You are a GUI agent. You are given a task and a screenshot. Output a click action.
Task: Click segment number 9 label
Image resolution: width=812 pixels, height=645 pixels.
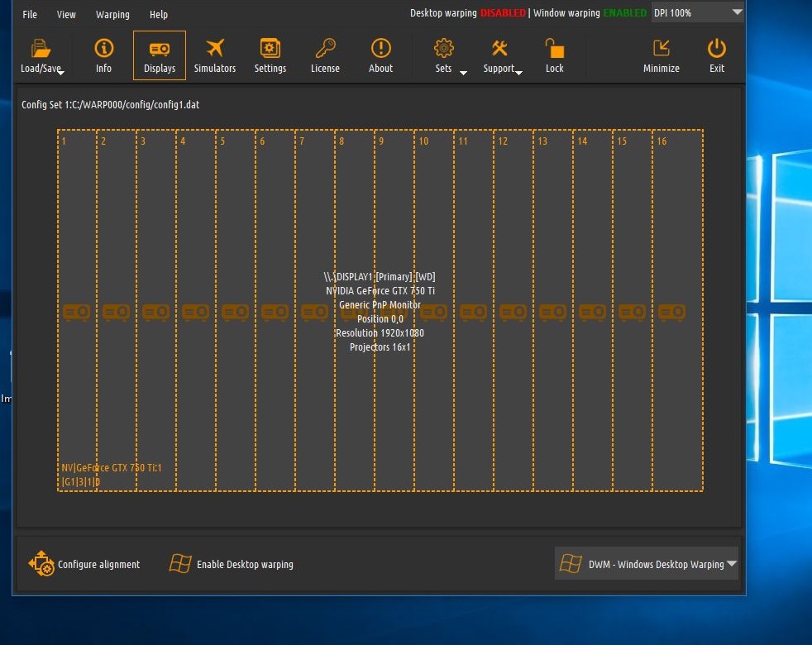point(381,141)
